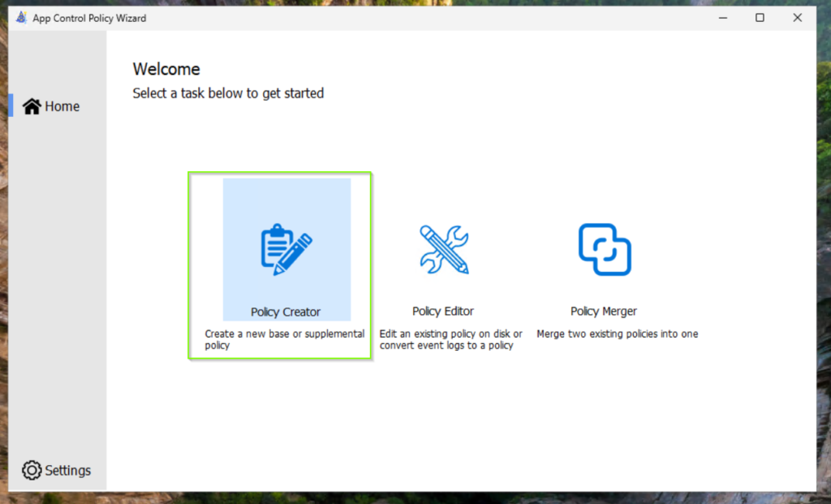The image size is (831, 504).
Task: Close the App Control Policy Wizard window
Action: (797, 18)
